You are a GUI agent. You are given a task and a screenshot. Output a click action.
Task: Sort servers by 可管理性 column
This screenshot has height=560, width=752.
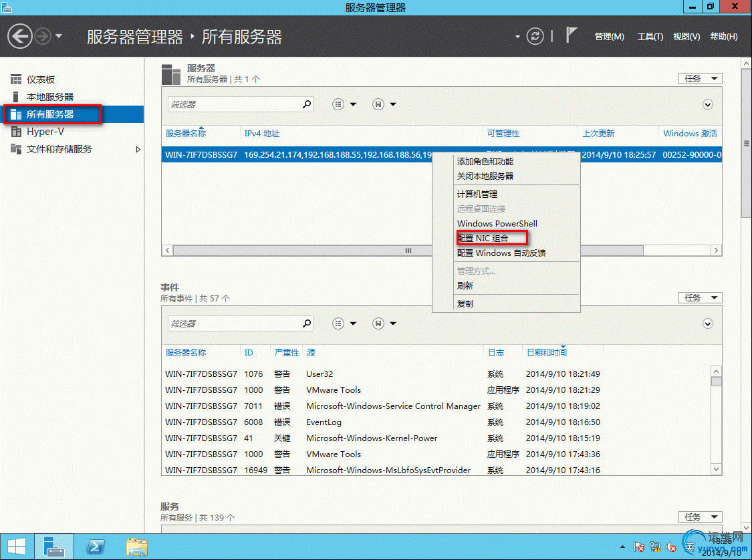click(x=503, y=133)
